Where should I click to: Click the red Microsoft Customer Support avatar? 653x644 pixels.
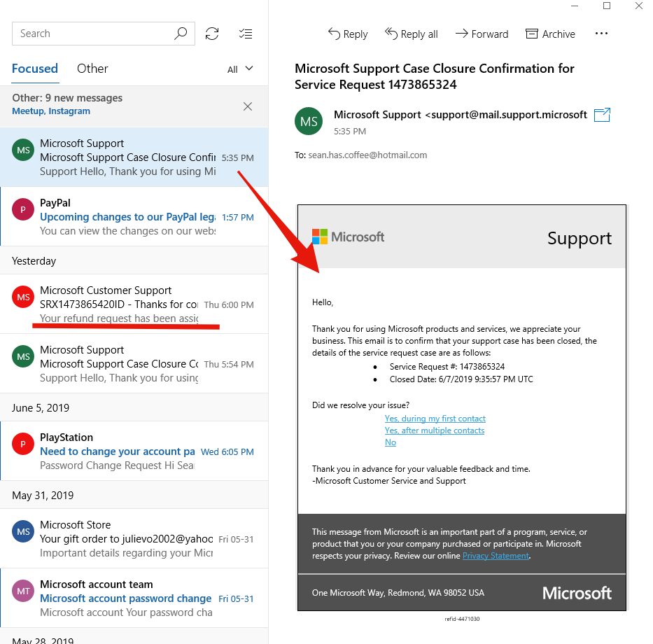pos(23,297)
